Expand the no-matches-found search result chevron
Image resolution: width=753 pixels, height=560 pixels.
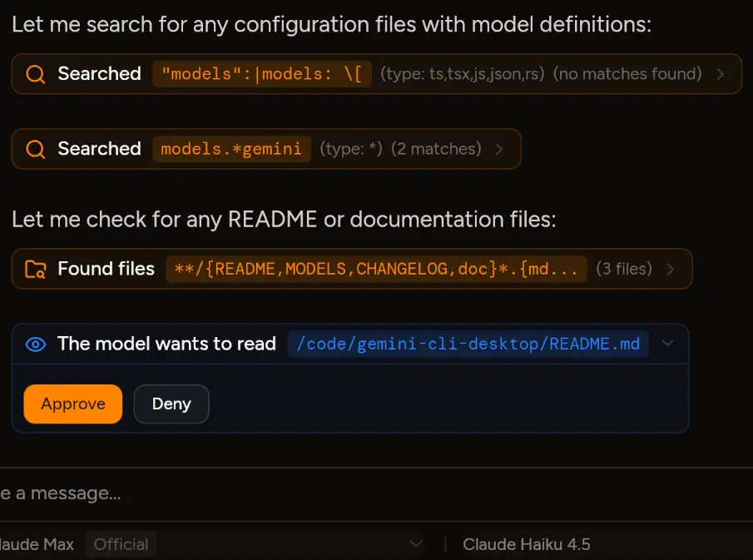click(720, 74)
